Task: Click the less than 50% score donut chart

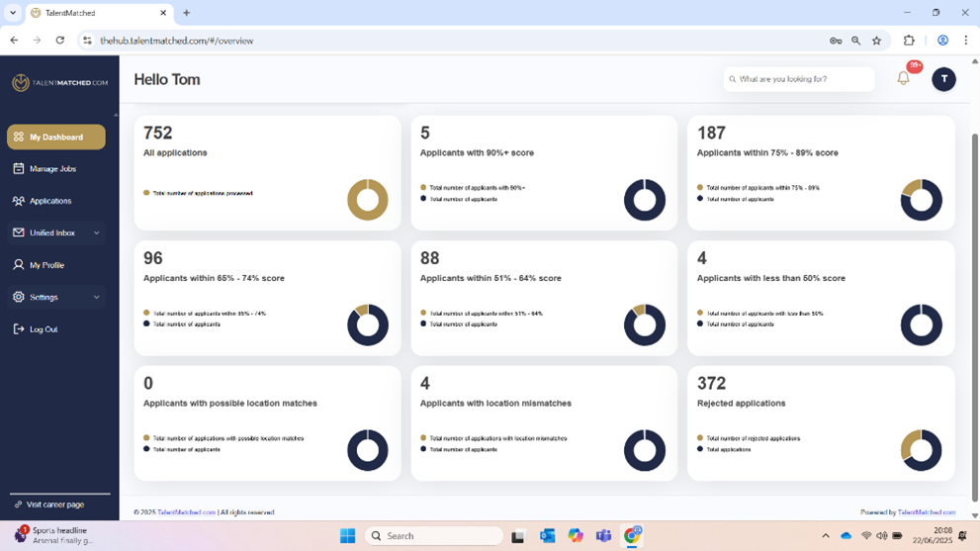Action: coord(922,324)
